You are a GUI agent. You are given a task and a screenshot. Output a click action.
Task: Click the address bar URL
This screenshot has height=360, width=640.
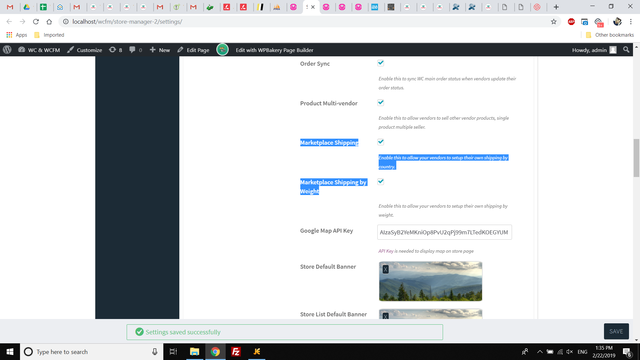pos(127,22)
